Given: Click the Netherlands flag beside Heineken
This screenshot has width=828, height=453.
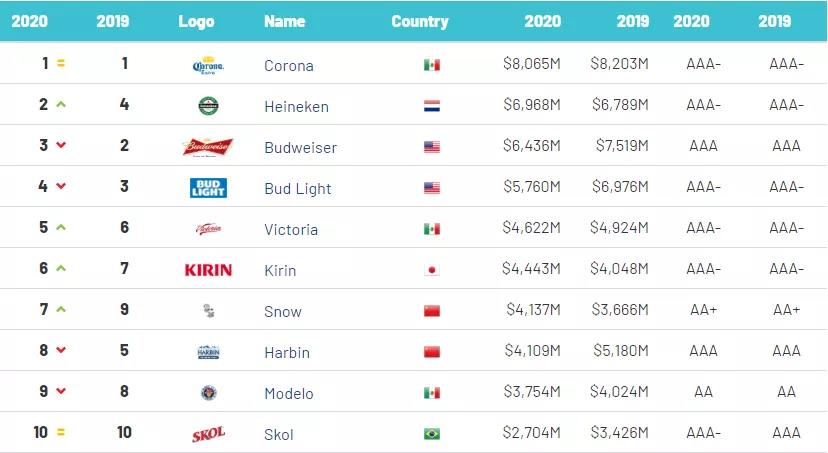Looking at the screenshot, I should pyautogui.click(x=432, y=106).
